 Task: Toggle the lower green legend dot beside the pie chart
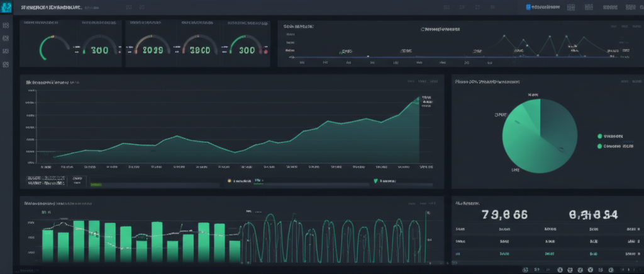coord(599,146)
